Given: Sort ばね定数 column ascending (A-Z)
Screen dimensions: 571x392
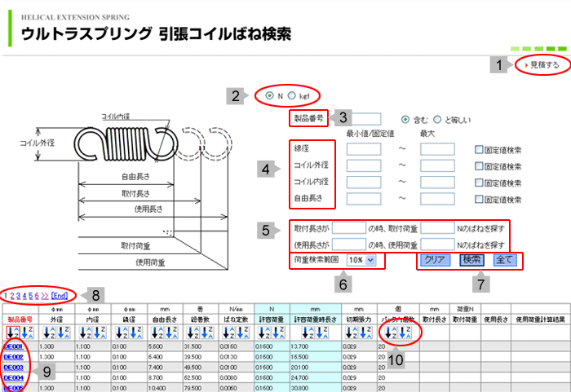Looking at the screenshot, I should pyautogui.click(x=229, y=333).
